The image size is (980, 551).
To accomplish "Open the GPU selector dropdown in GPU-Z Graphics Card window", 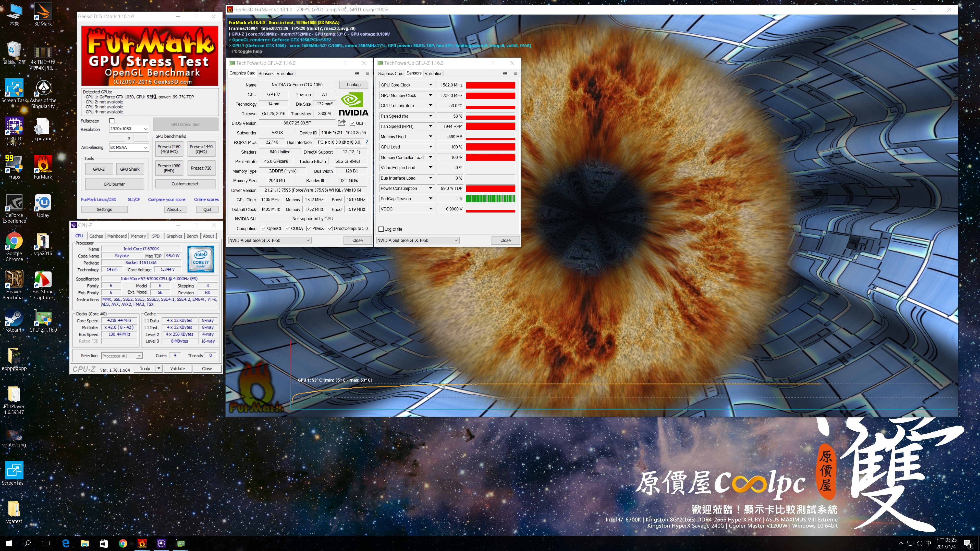I will (x=270, y=240).
